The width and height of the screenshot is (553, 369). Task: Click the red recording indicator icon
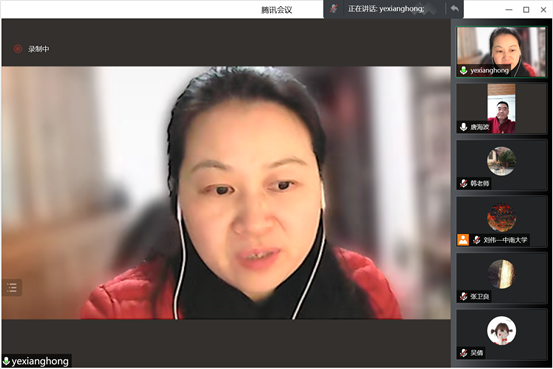18,49
